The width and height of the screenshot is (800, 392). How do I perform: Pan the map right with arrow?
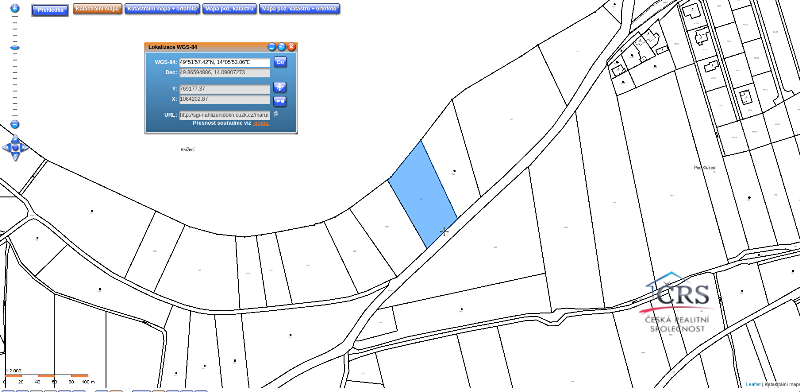[24, 148]
